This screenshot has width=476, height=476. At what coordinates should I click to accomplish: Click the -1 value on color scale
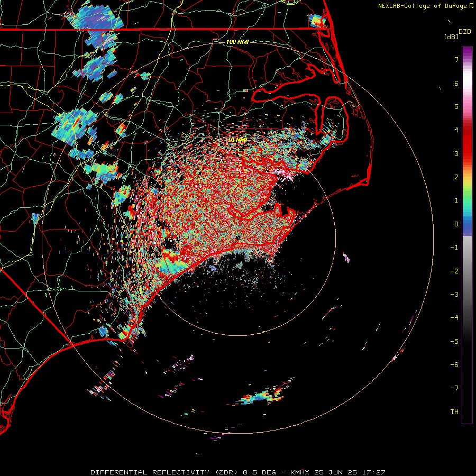pyautogui.click(x=454, y=248)
